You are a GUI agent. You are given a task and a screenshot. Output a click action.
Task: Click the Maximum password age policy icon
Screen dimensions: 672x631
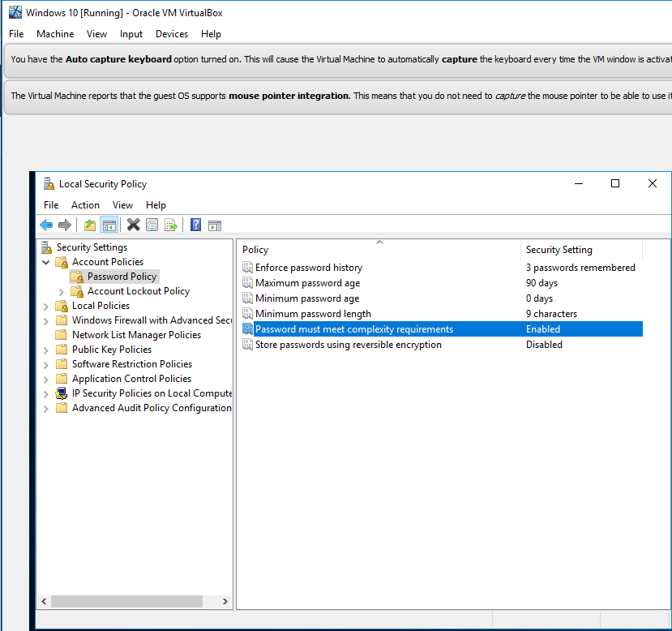point(247,283)
